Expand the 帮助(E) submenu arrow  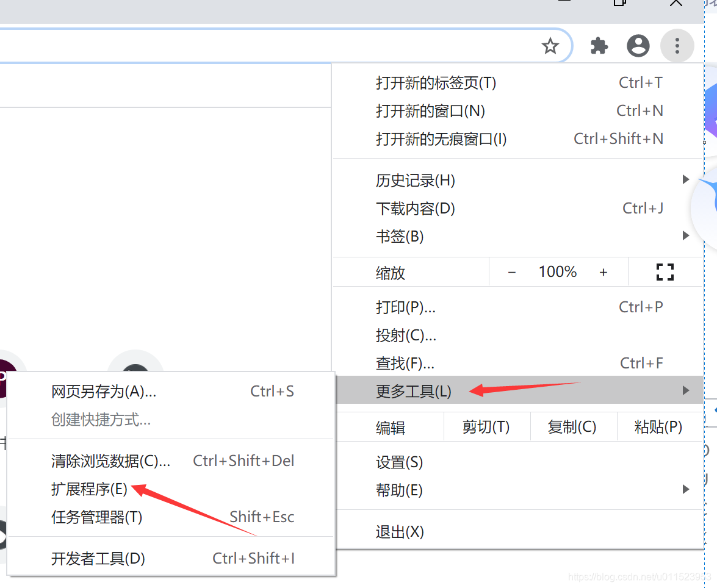pos(685,490)
